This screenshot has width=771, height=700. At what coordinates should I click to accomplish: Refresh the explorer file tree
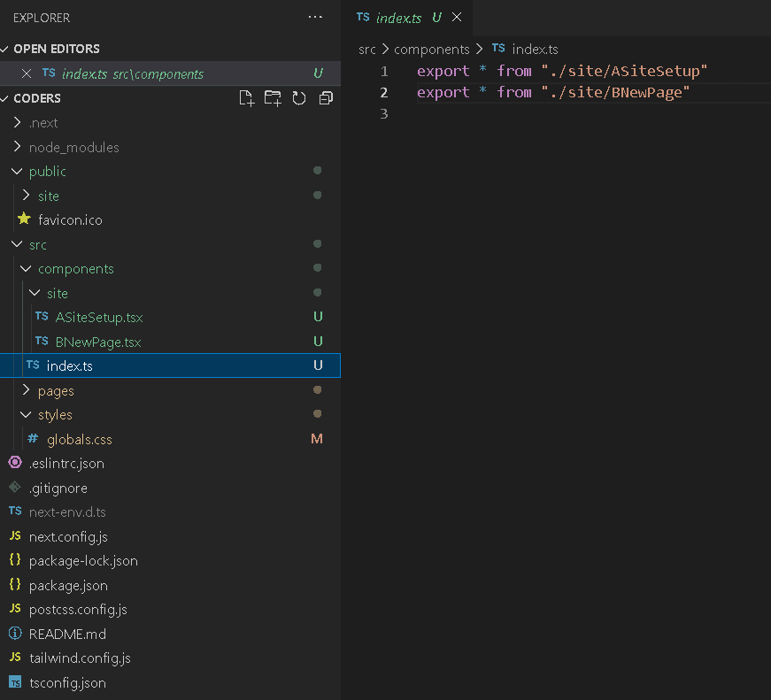pos(299,98)
